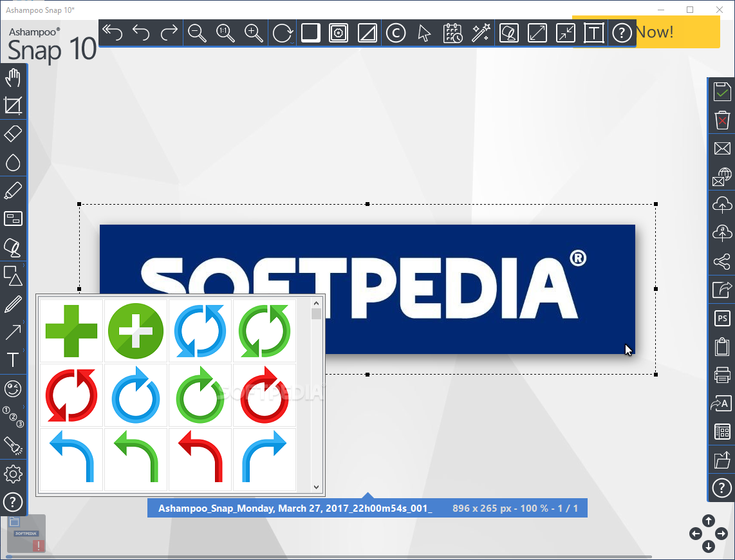735x560 pixels.
Task: Select the blur droplet tool
Action: click(x=13, y=162)
